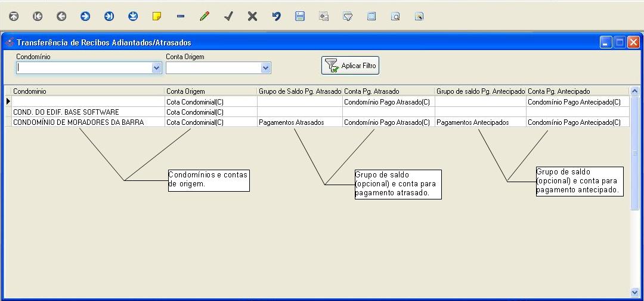Screen dimensions: 644x301
Task: Click the green pencil edit icon
Action: point(205,17)
